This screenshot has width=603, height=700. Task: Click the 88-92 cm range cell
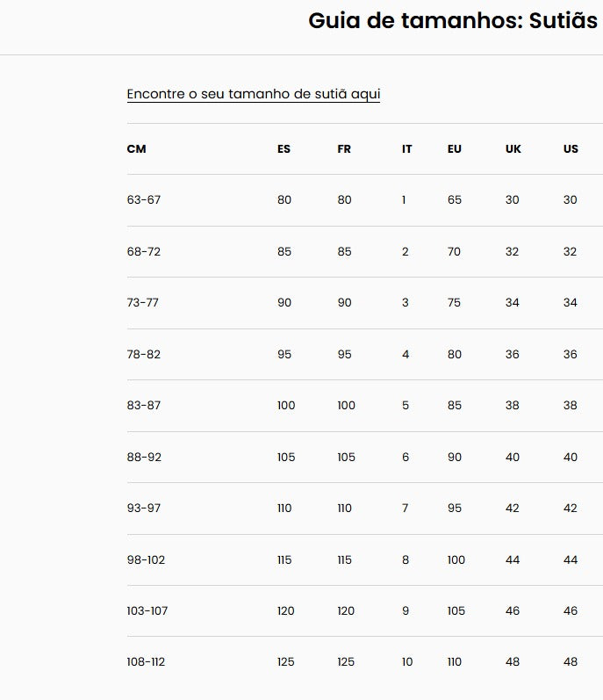pyautogui.click(x=144, y=458)
